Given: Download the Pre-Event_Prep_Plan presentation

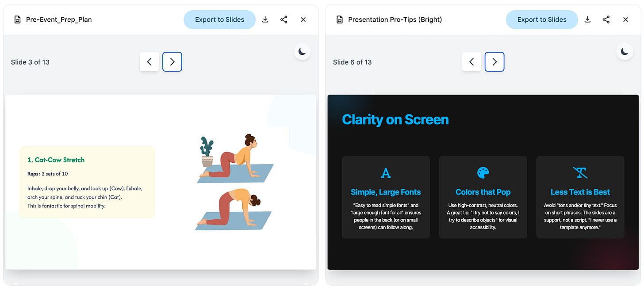Looking at the screenshot, I should point(265,19).
